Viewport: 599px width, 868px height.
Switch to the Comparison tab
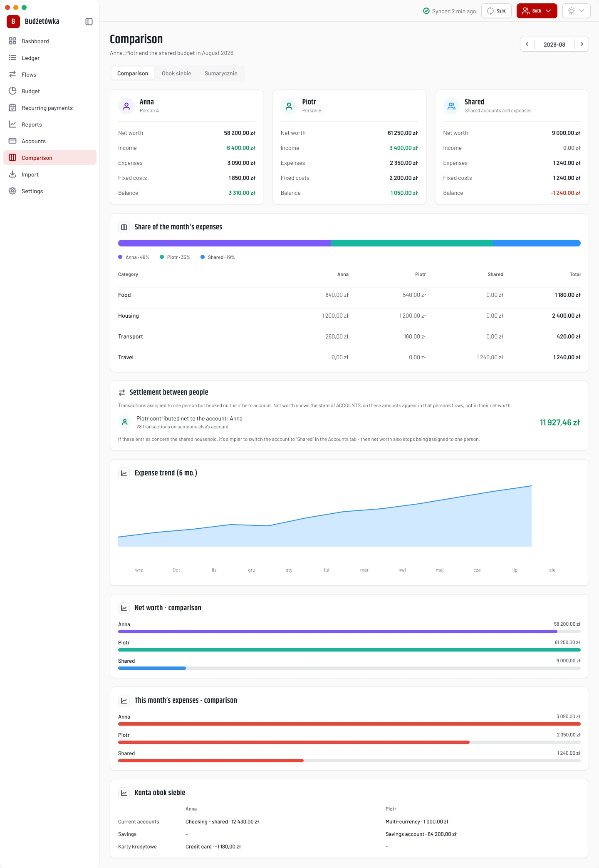(x=133, y=73)
